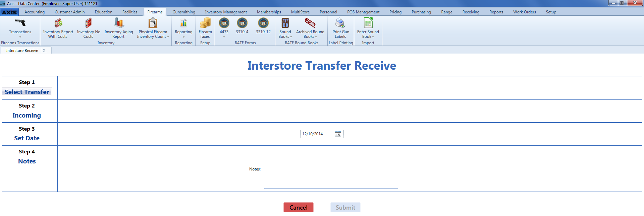Viewport: 644px width, 216px height.
Task: Click the Interstore Transfer Receive heading
Action: coord(322,66)
